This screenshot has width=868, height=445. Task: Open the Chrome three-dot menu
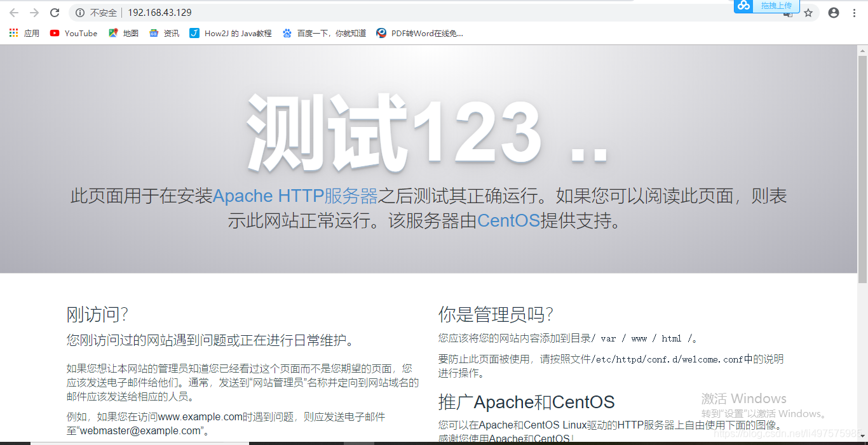854,13
